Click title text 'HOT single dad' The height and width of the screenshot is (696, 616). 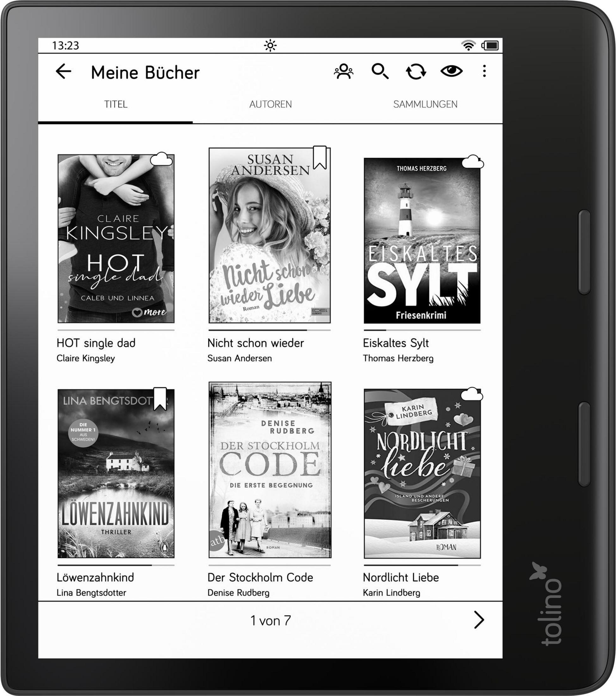(96, 343)
